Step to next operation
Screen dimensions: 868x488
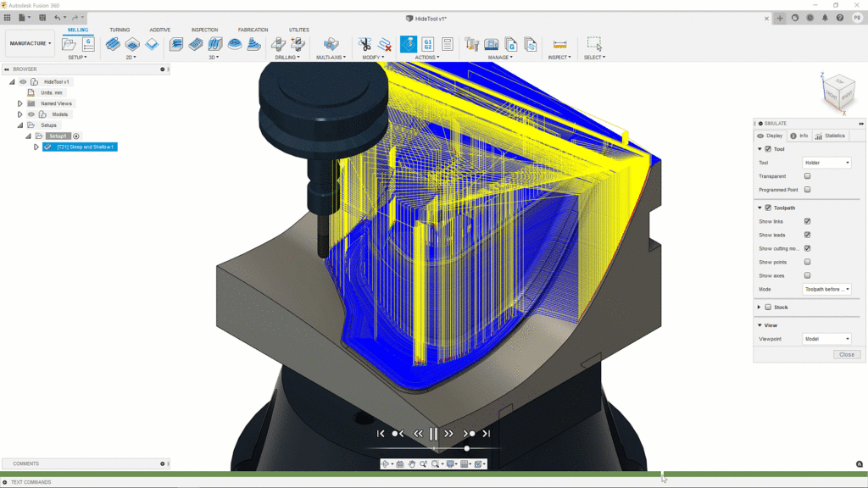tap(469, 434)
